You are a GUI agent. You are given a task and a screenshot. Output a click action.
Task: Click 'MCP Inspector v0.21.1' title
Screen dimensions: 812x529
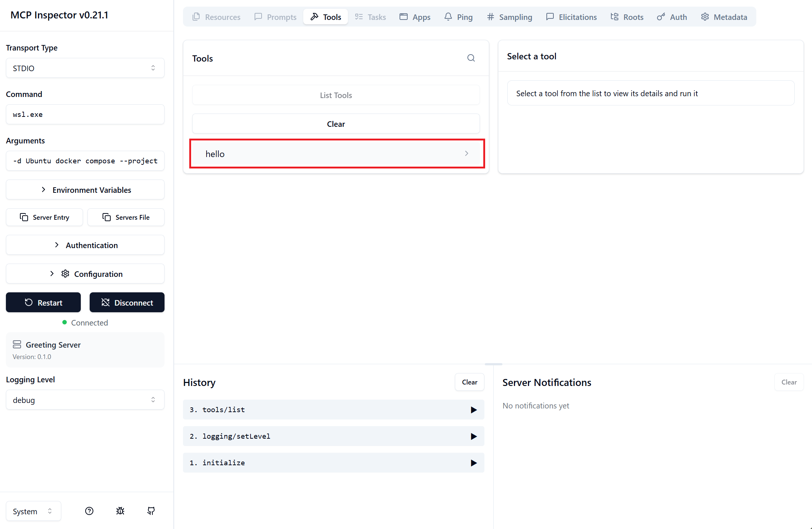(59, 15)
